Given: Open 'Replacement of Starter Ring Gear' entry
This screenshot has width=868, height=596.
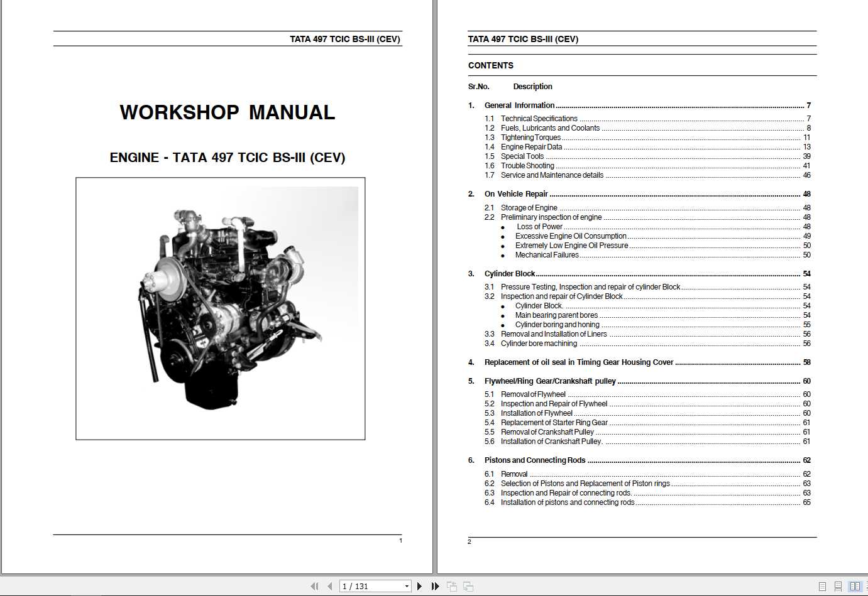Looking at the screenshot, I should (647, 423).
